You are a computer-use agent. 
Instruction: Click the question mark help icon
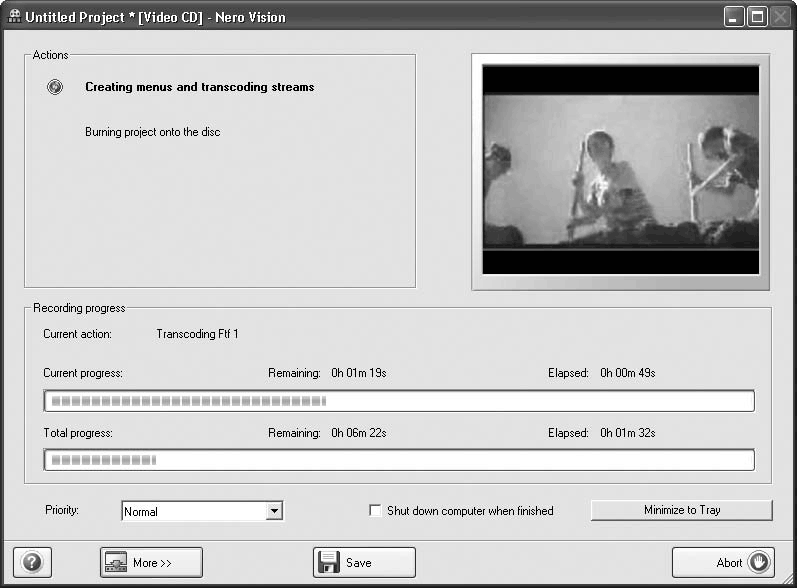pyautogui.click(x=31, y=562)
